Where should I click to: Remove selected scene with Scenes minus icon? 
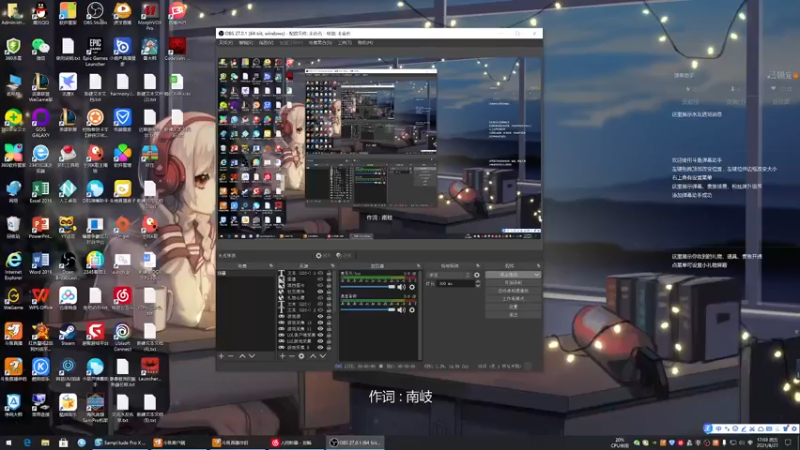point(231,356)
